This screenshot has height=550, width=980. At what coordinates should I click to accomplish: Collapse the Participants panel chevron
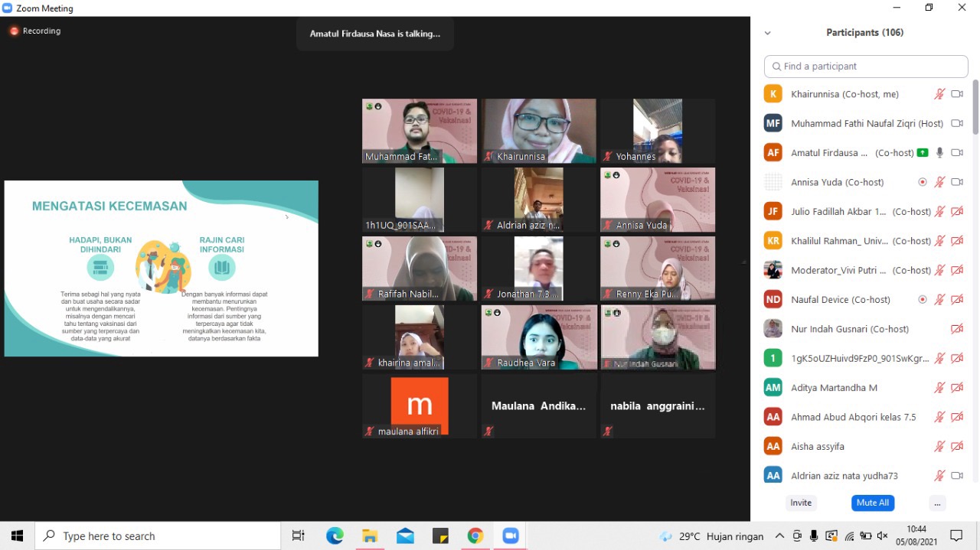[768, 33]
